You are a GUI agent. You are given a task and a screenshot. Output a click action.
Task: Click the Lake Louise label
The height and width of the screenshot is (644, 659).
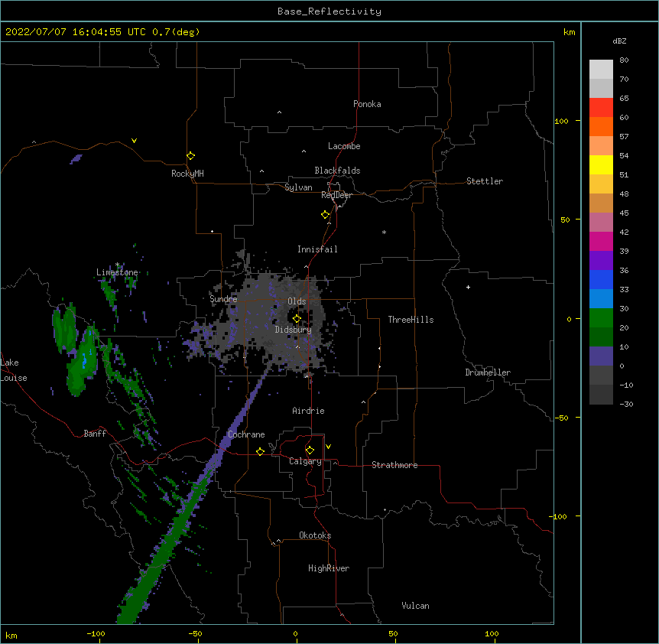click(14, 370)
